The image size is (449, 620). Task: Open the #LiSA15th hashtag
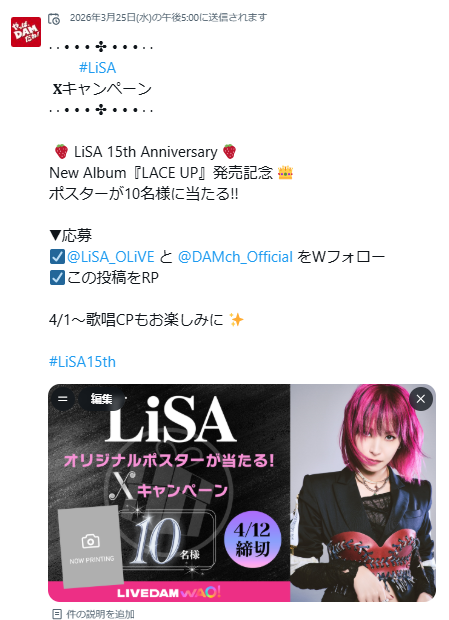click(x=82, y=361)
